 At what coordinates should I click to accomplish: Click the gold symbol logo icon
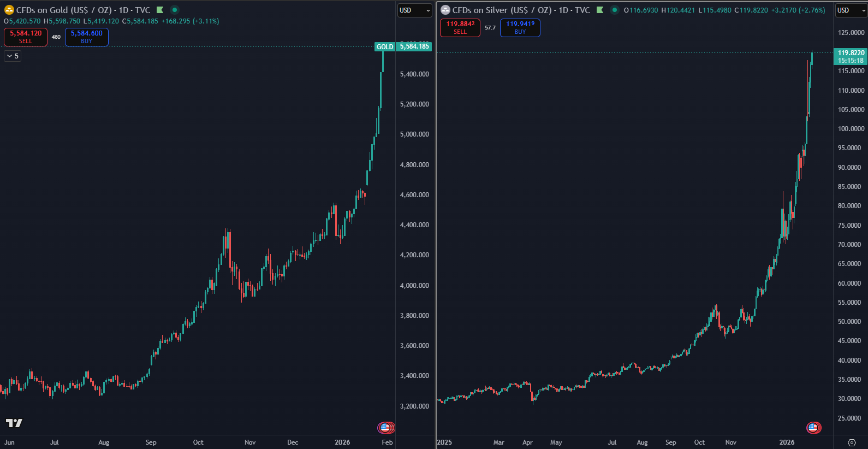[9, 10]
